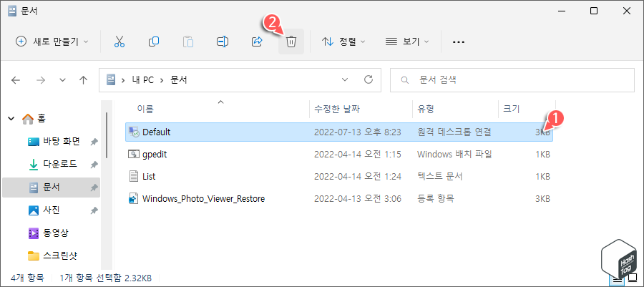Click the document icon in the title bar
The width and height of the screenshot is (644, 287).
coord(12,11)
